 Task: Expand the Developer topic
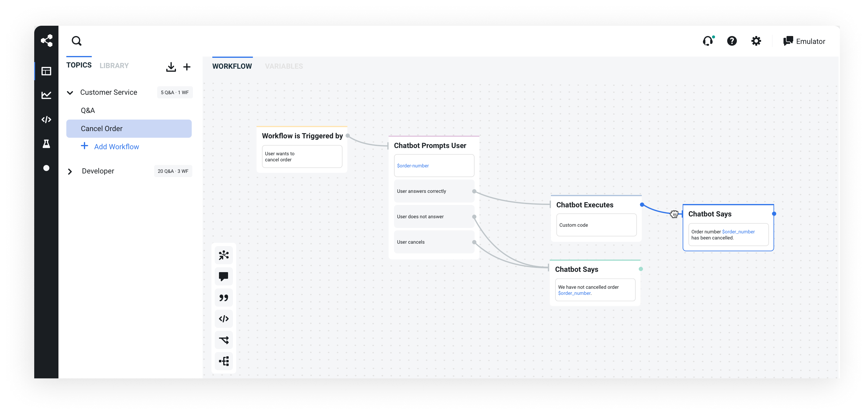70,171
